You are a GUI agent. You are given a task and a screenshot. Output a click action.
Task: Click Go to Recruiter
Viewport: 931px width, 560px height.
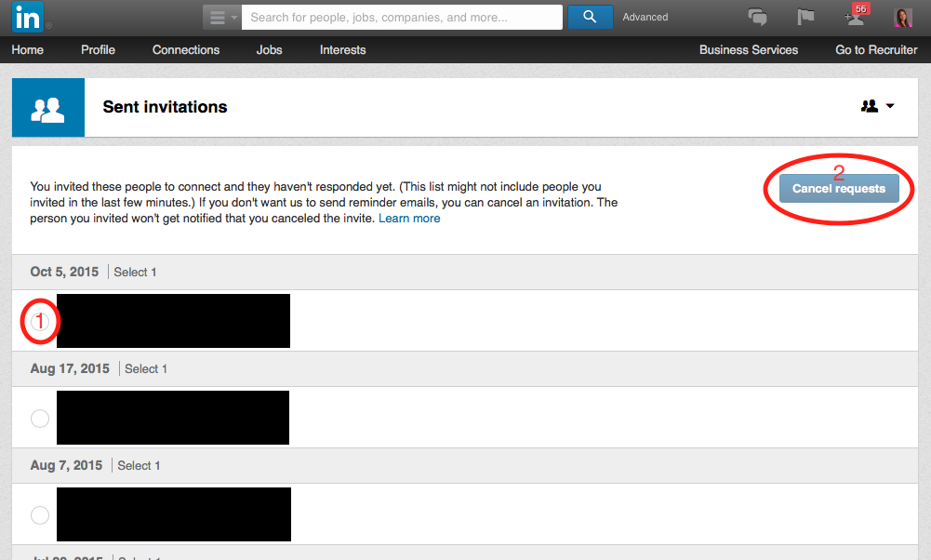coord(876,50)
